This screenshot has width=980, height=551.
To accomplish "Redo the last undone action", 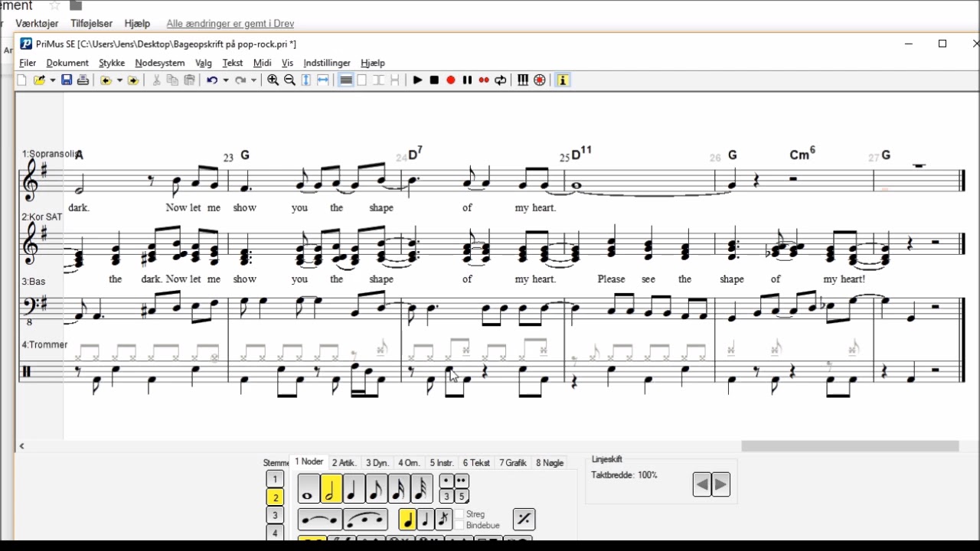I will coord(240,80).
